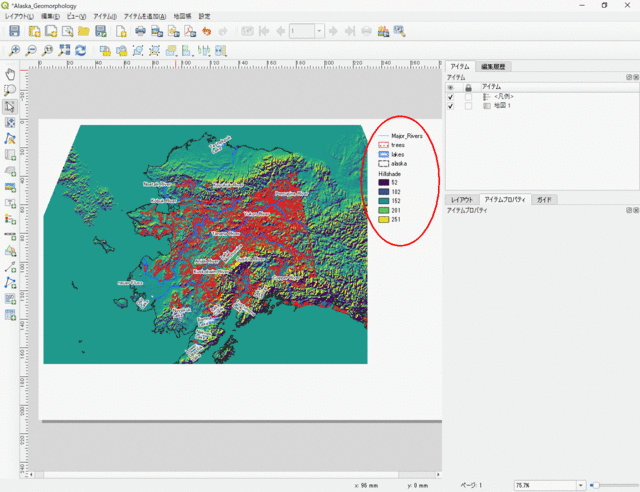
Task: Select the Edit Nodes Item tool
Action: (x=11, y=139)
